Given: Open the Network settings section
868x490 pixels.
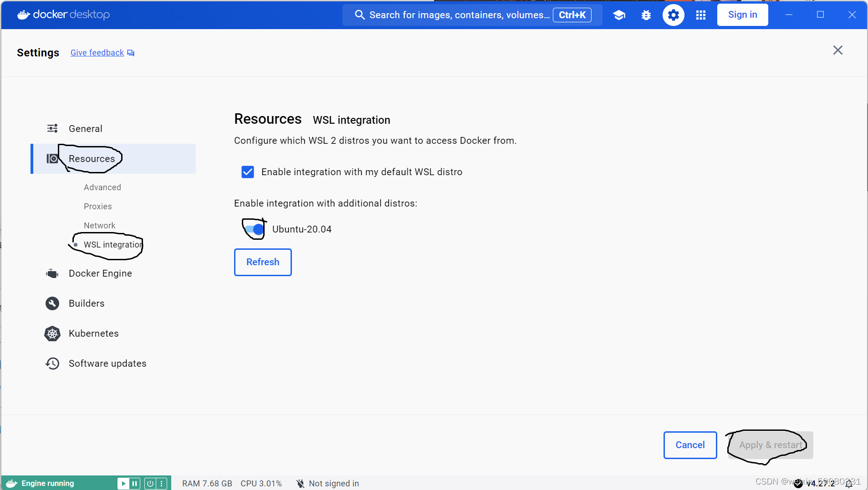Looking at the screenshot, I should 99,225.
